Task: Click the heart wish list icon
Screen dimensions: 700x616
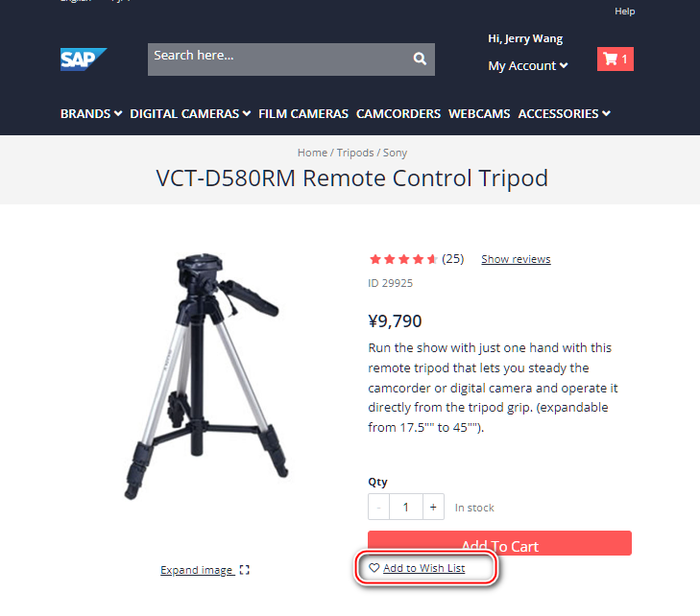Action: point(374,567)
